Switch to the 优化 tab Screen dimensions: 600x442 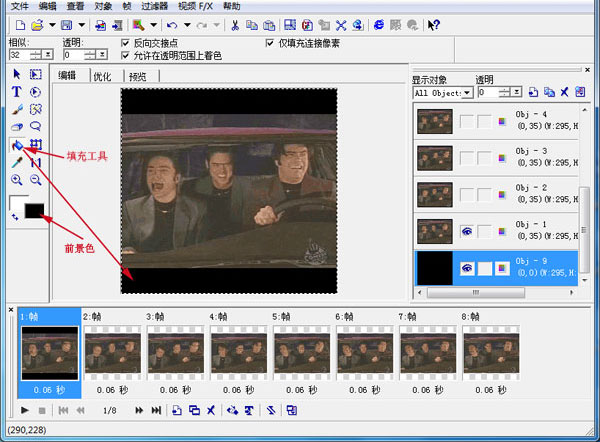102,77
